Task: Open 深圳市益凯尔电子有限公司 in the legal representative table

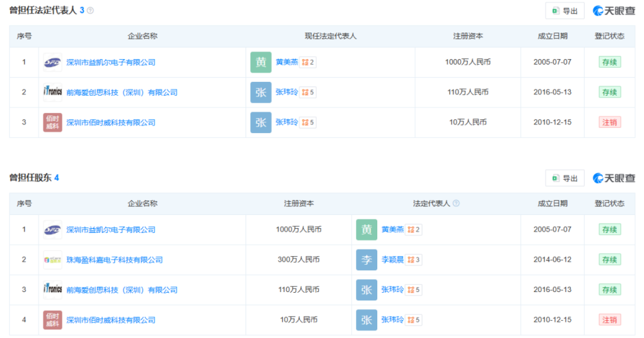Action: tap(111, 63)
